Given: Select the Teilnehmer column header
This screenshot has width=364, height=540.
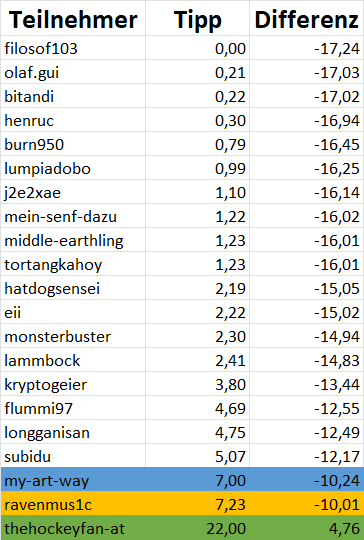Looking at the screenshot, I should pos(73,19).
